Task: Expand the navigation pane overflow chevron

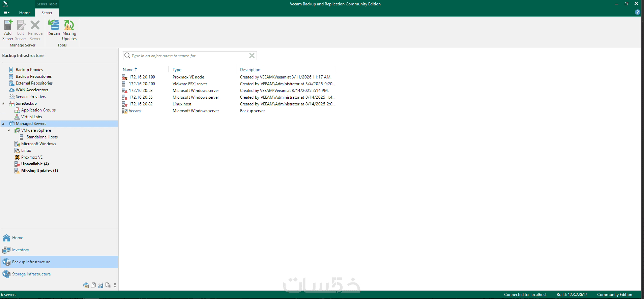Action: pos(115,285)
